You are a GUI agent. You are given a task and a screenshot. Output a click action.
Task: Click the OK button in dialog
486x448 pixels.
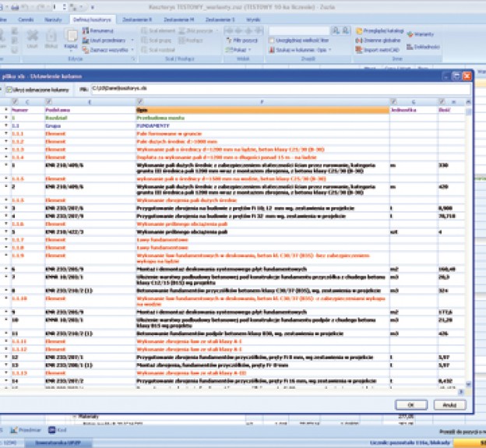[410, 405]
